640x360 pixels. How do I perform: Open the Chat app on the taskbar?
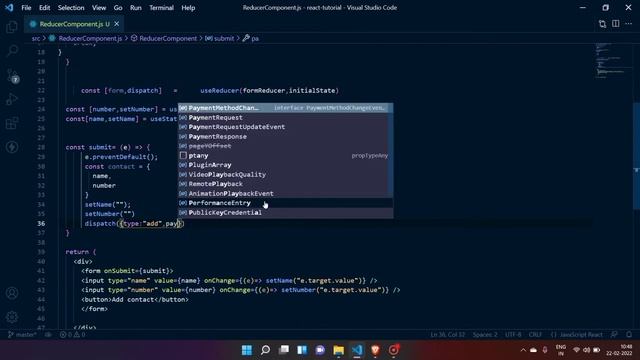point(320,350)
